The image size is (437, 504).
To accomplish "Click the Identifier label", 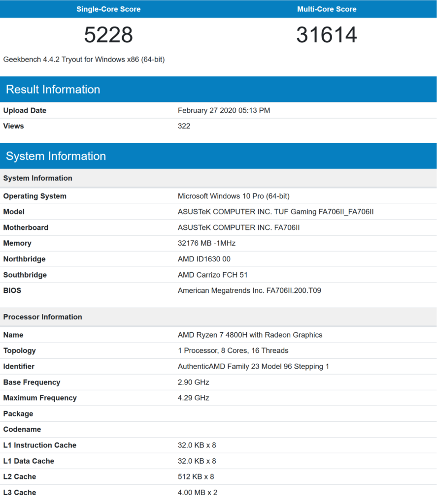I will [19, 366].
